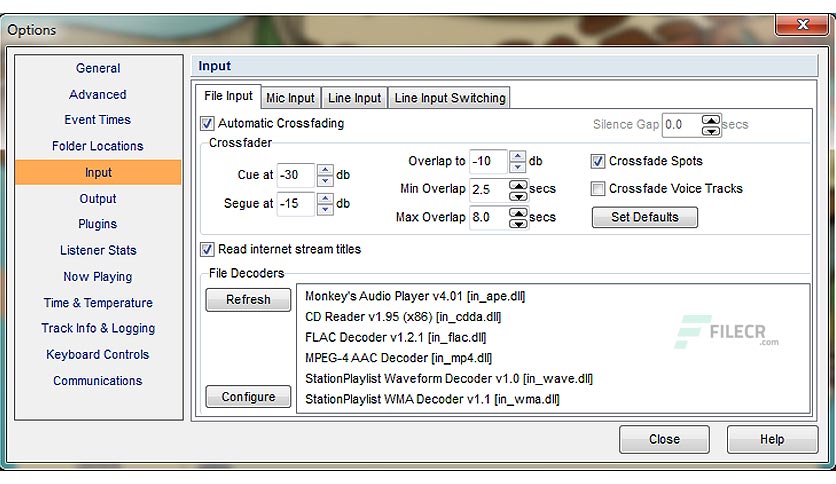Increase the Segue at db value
The height and width of the screenshot is (484, 836).
(325, 199)
